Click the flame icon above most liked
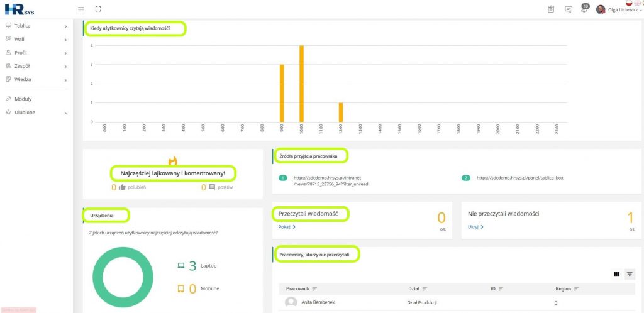Screen dimensions: 644x313 pyautogui.click(x=173, y=160)
